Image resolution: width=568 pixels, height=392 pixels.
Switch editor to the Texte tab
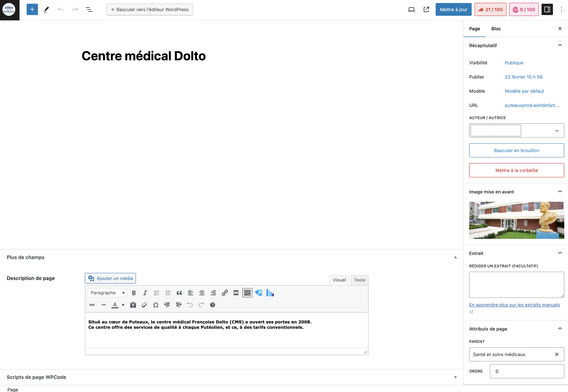pyautogui.click(x=359, y=280)
